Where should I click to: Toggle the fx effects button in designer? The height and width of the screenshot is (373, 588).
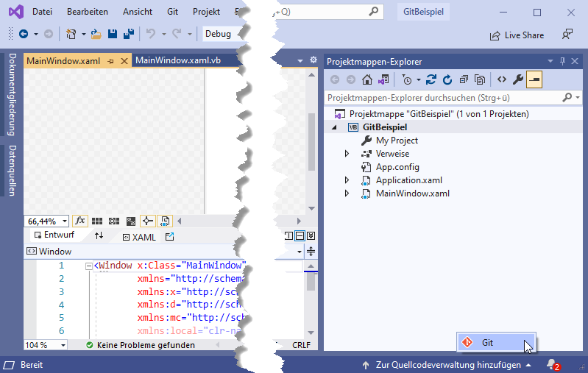click(x=79, y=221)
